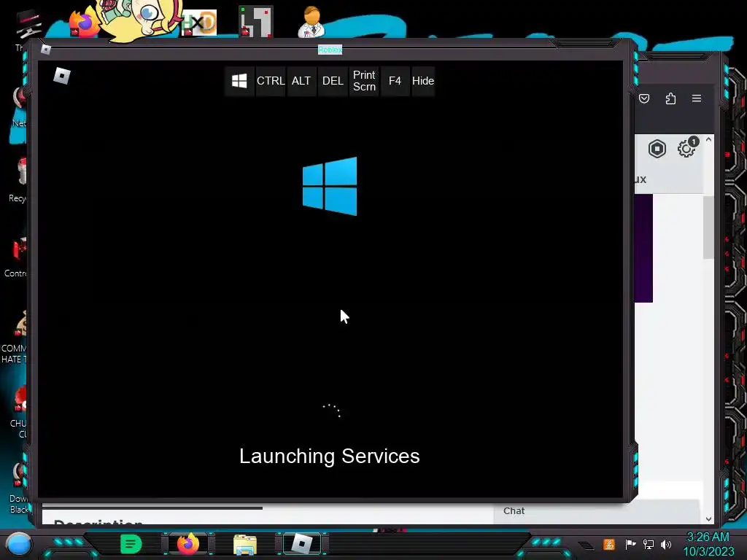Select the Recycle Bin desktop icon

pyautogui.click(x=18, y=181)
